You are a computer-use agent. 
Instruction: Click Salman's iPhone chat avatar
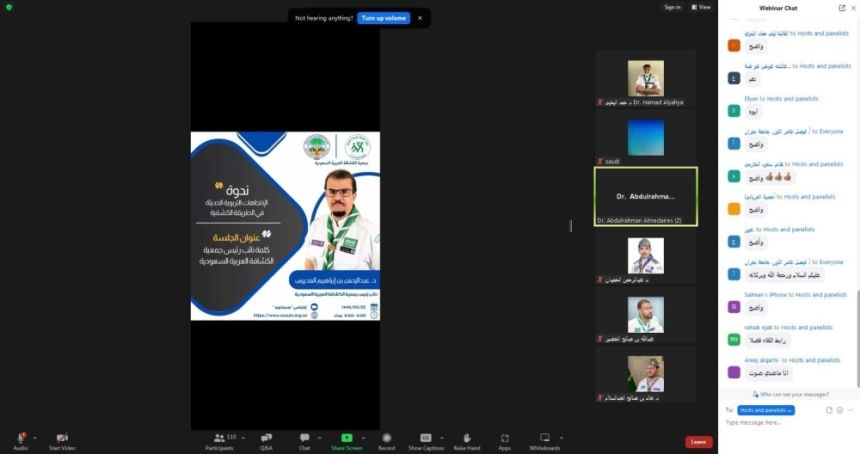pyautogui.click(x=734, y=307)
